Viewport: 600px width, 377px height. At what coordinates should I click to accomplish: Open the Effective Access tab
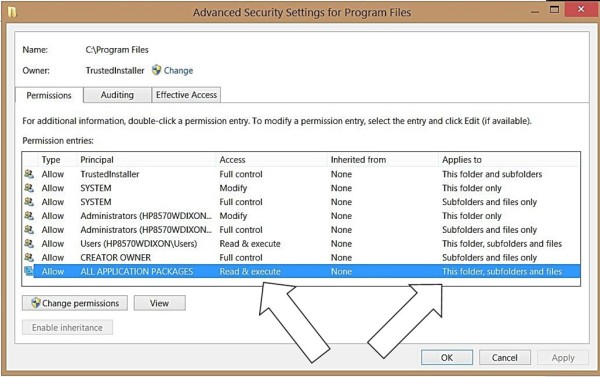186,95
